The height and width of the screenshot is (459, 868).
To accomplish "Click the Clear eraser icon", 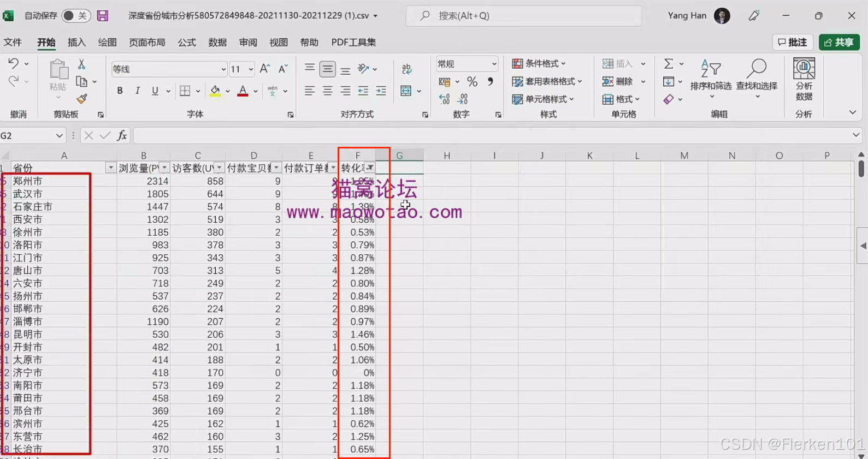I will coord(669,99).
